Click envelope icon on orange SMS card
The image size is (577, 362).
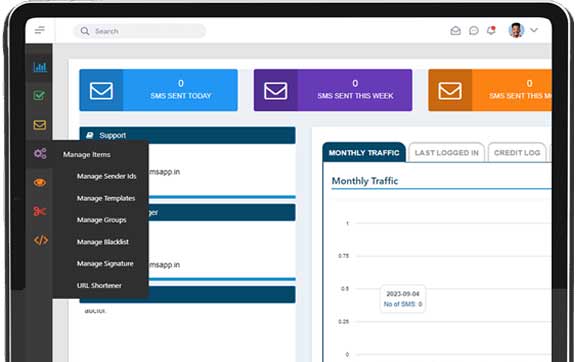coord(450,91)
